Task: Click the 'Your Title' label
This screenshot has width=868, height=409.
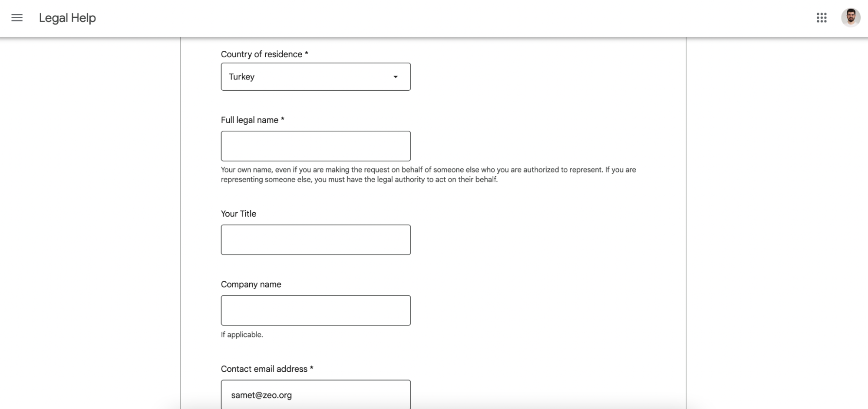Action: 238,214
